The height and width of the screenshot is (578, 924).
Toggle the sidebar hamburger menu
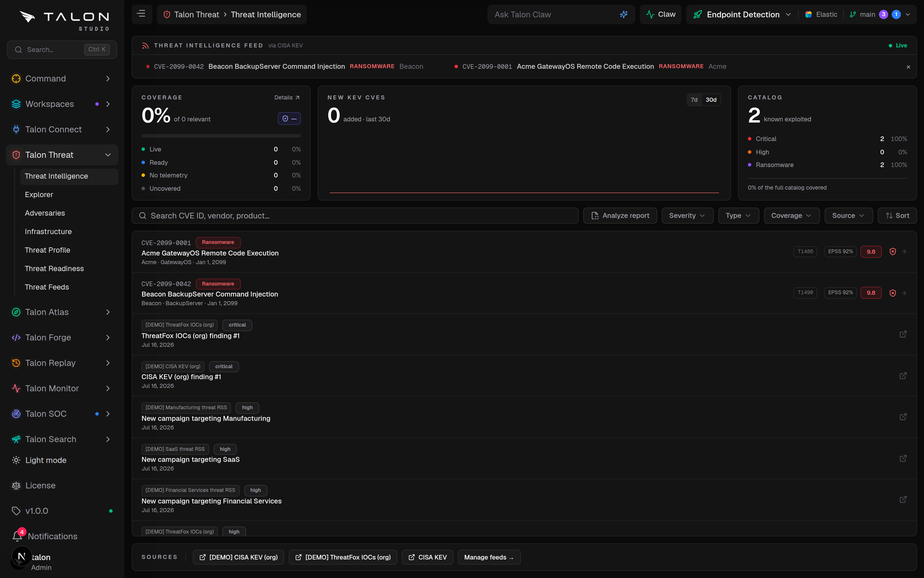141,14
